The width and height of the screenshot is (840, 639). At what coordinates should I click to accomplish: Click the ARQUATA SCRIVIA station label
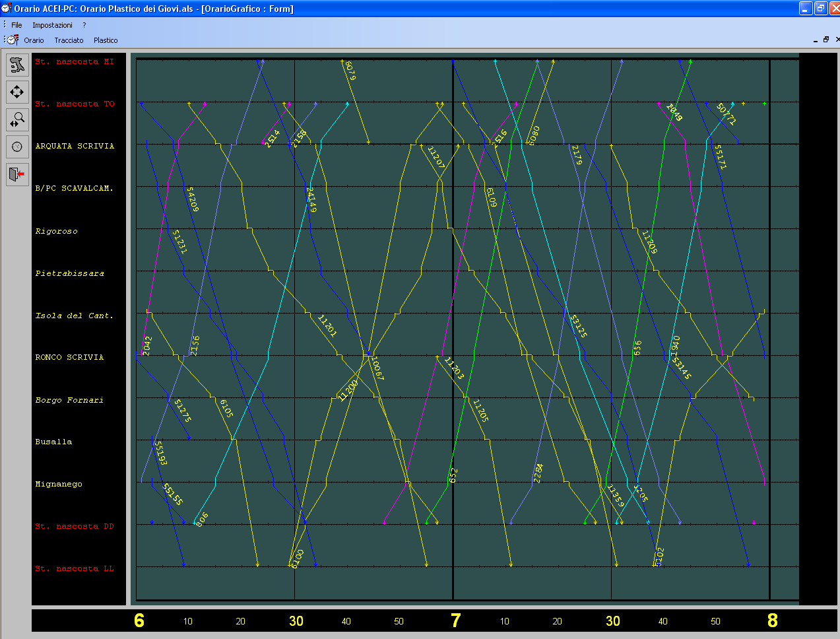point(75,146)
